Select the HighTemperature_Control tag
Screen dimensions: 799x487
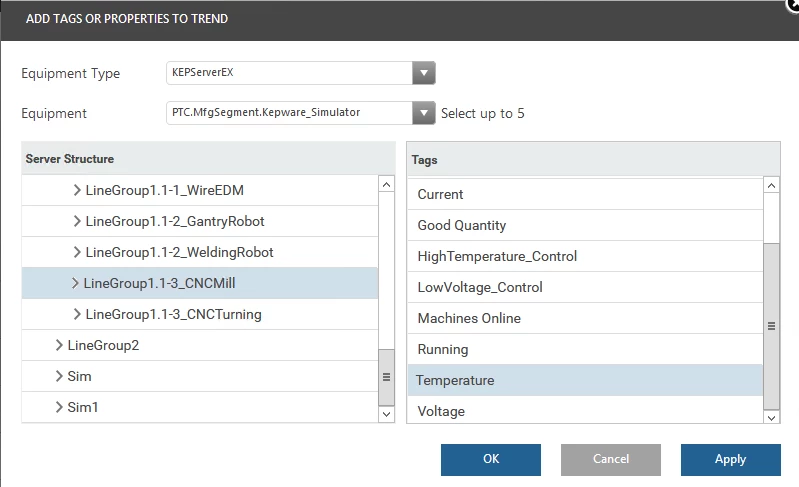pyautogui.click(x=585, y=256)
